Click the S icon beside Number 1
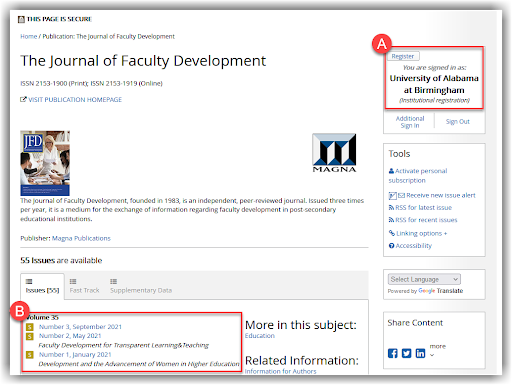Screen dimensions: 512x385 pos(30,355)
